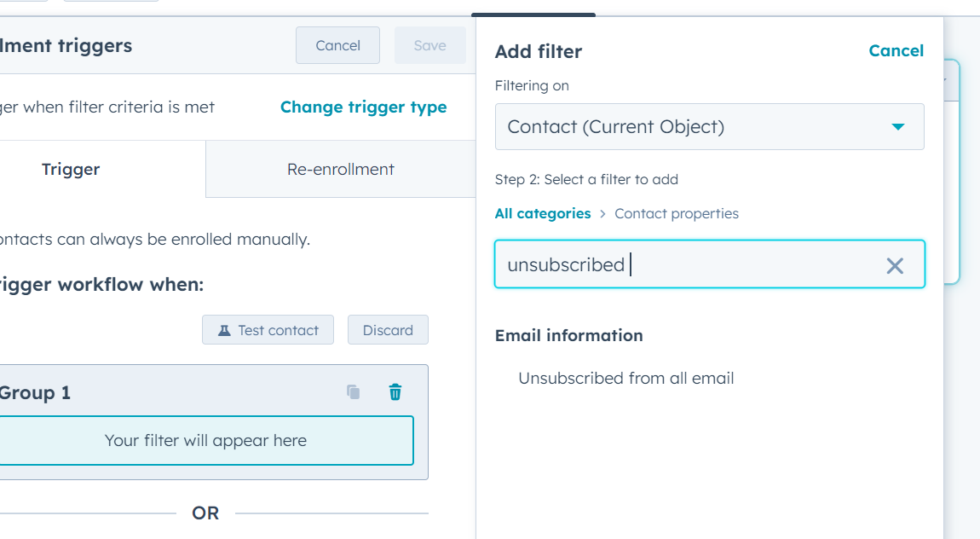Image resolution: width=980 pixels, height=539 pixels.
Task: Clone Group 1 with the copy icon
Action: click(353, 391)
